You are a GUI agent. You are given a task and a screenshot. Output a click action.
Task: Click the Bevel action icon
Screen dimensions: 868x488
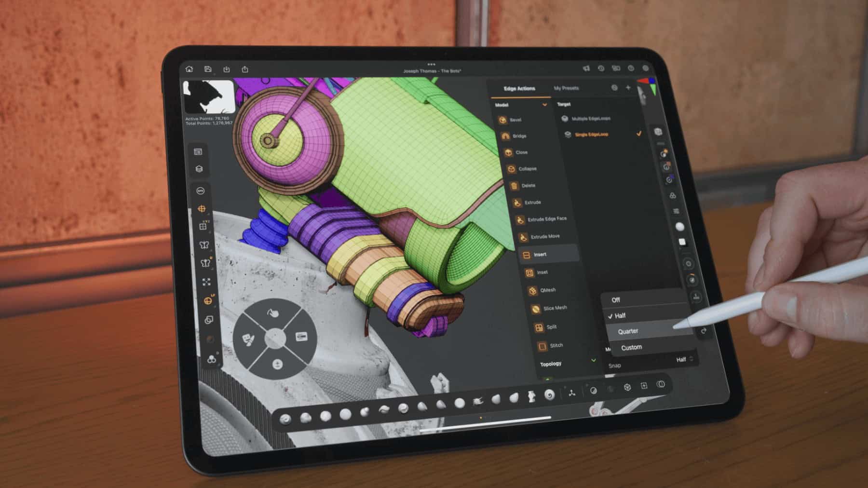click(502, 120)
